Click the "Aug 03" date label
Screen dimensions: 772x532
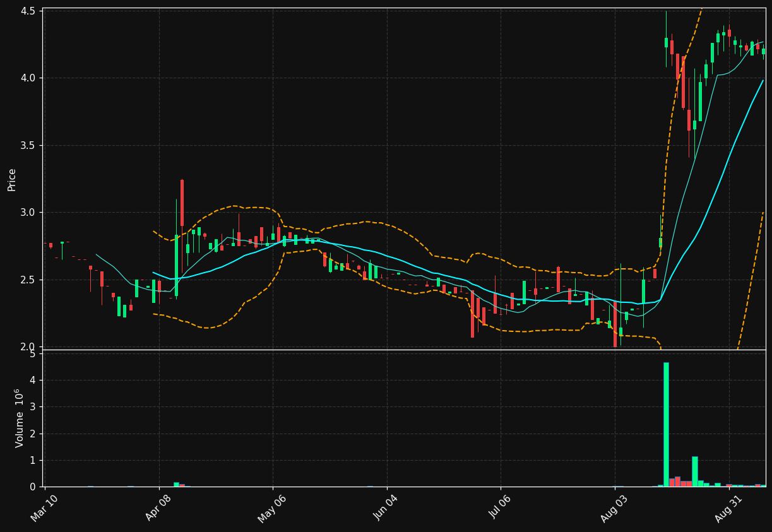(614, 507)
